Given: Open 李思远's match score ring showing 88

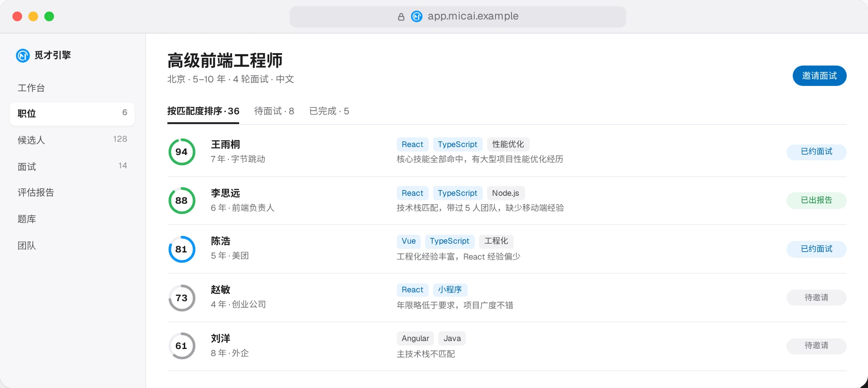Looking at the screenshot, I should (x=182, y=201).
